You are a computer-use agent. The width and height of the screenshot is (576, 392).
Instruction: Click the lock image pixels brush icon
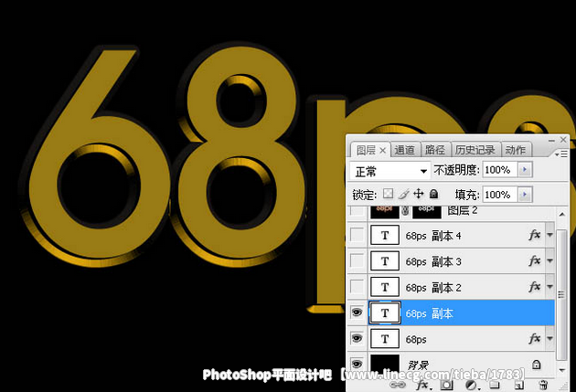pyautogui.click(x=403, y=195)
